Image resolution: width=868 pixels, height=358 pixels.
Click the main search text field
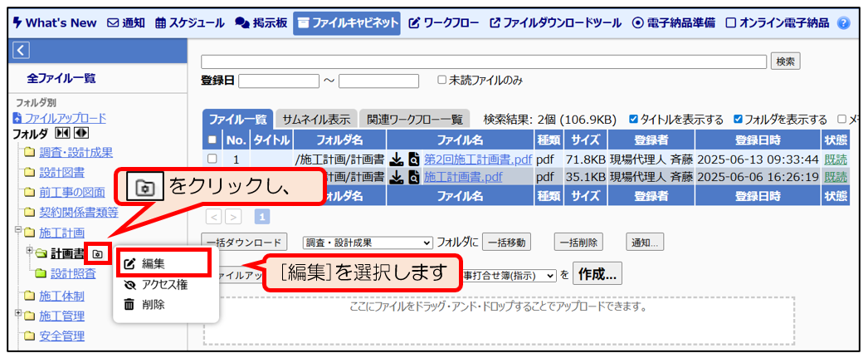pyautogui.click(x=483, y=61)
